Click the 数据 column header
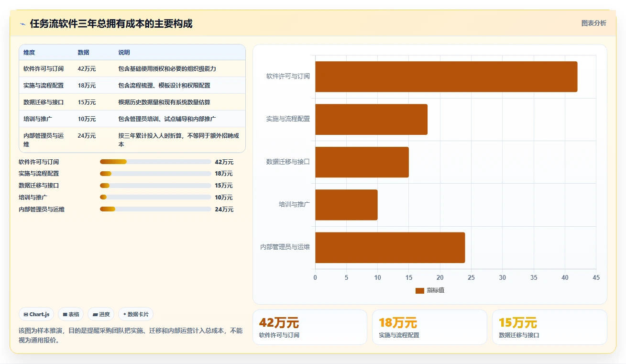 tap(84, 53)
